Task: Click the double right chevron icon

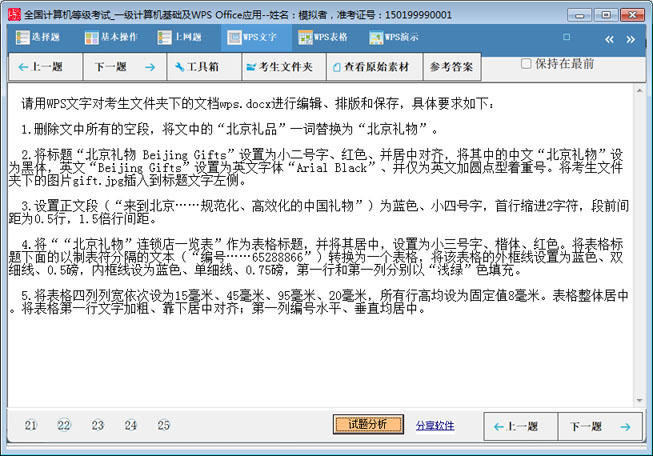Action: (631, 40)
